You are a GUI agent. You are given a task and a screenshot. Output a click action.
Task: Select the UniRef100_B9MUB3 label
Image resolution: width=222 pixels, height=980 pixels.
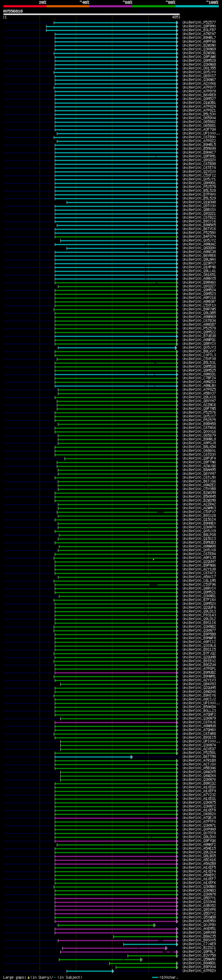(199, 543)
